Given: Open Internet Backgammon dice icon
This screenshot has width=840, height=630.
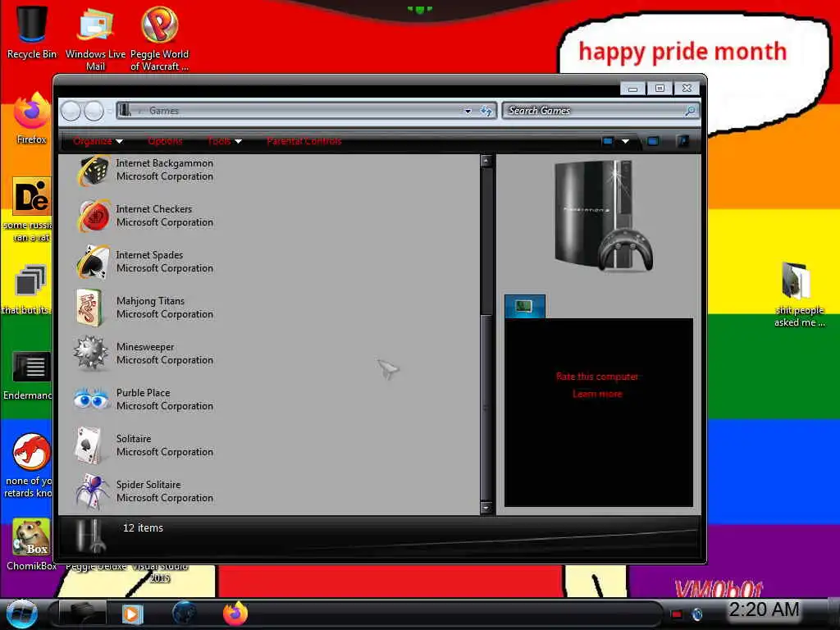Looking at the screenshot, I should click(93, 171).
